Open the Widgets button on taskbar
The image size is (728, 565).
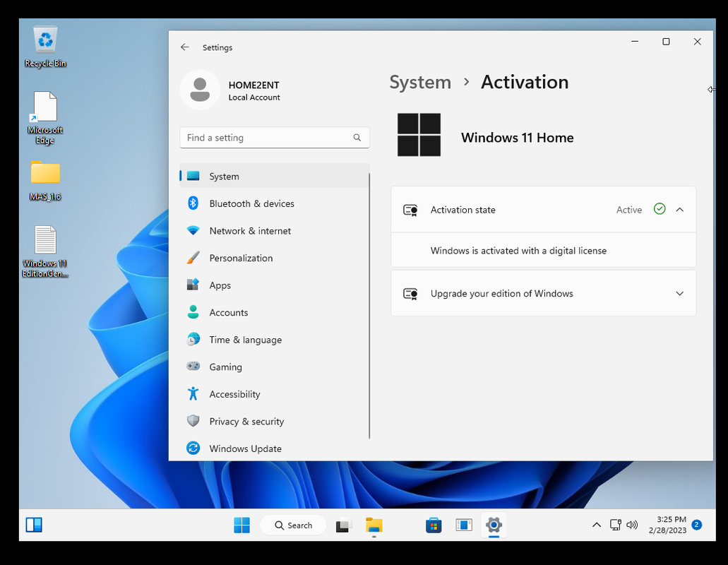coord(34,525)
